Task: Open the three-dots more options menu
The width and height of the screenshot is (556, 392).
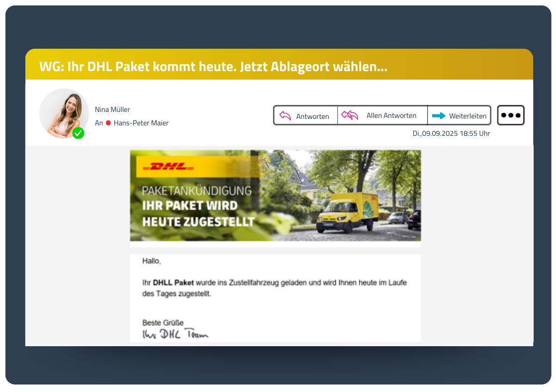Action: click(511, 115)
